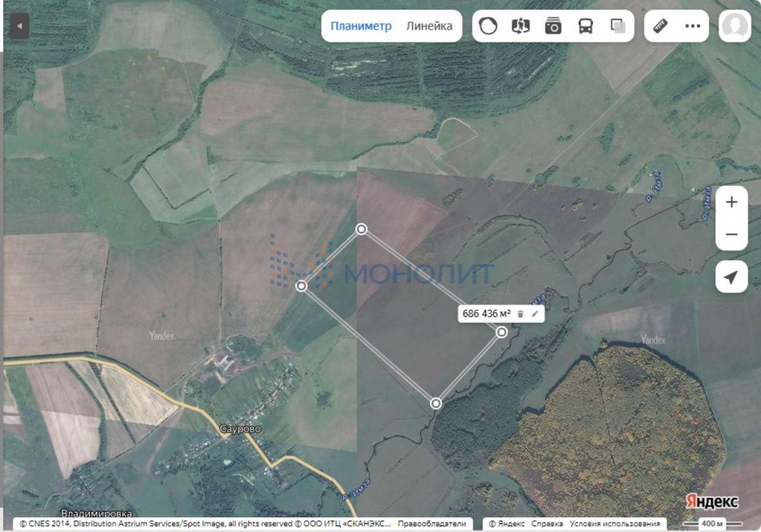Select the top polygon vertex

[x=361, y=229]
